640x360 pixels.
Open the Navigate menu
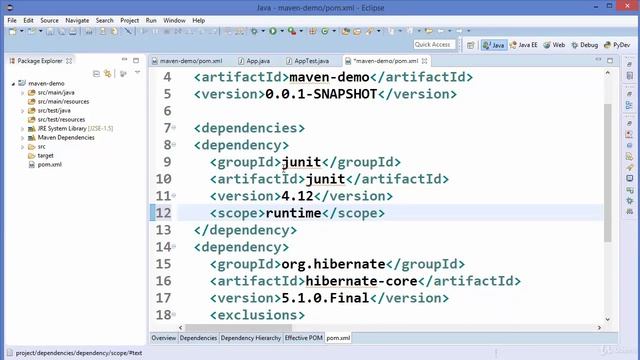[77, 20]
